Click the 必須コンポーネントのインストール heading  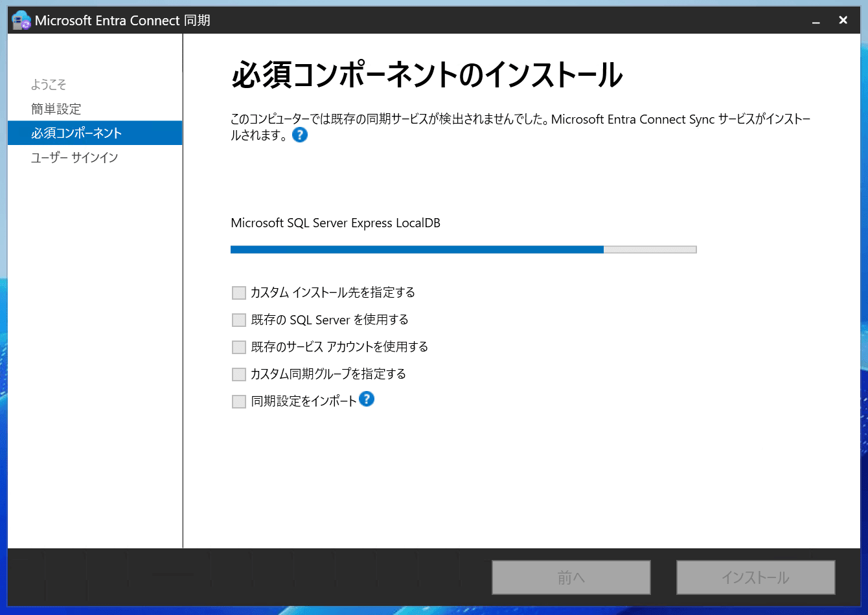(427, 74)
